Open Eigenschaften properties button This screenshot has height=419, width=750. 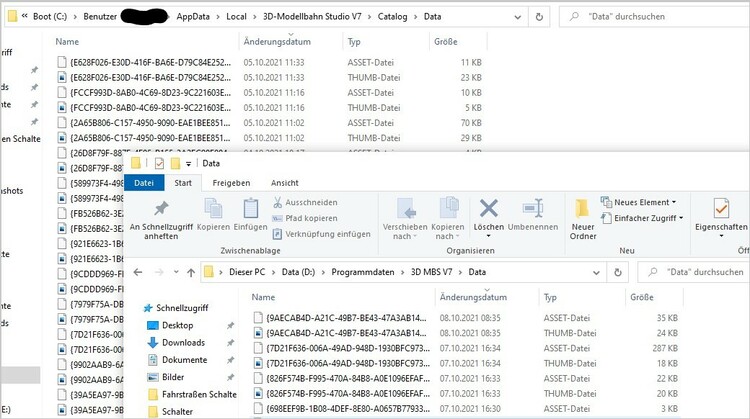(721, 219)
